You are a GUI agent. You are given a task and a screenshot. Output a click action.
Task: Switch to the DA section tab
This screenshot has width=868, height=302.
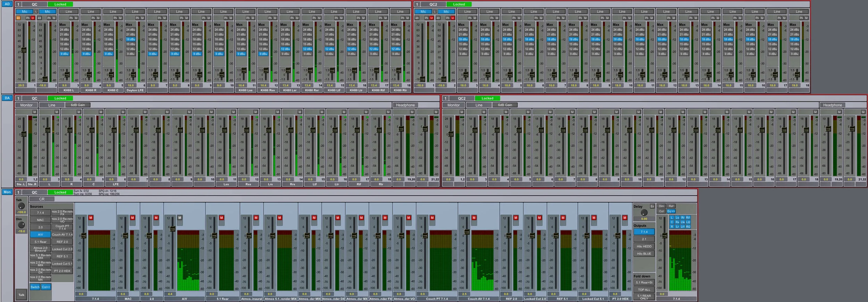pos(7,98)
